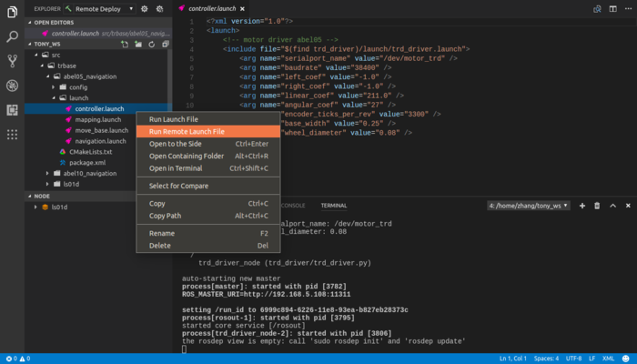This screenshot has width=637, height=364.
Task: Split the editor with the split icon
Action: click(612, 8)
